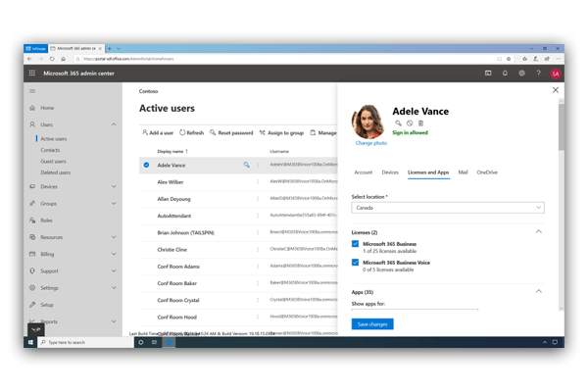Block sign-in icon under Adele Vance
The height and width of the screenshot is (392, 588).
tap(410, 123)
